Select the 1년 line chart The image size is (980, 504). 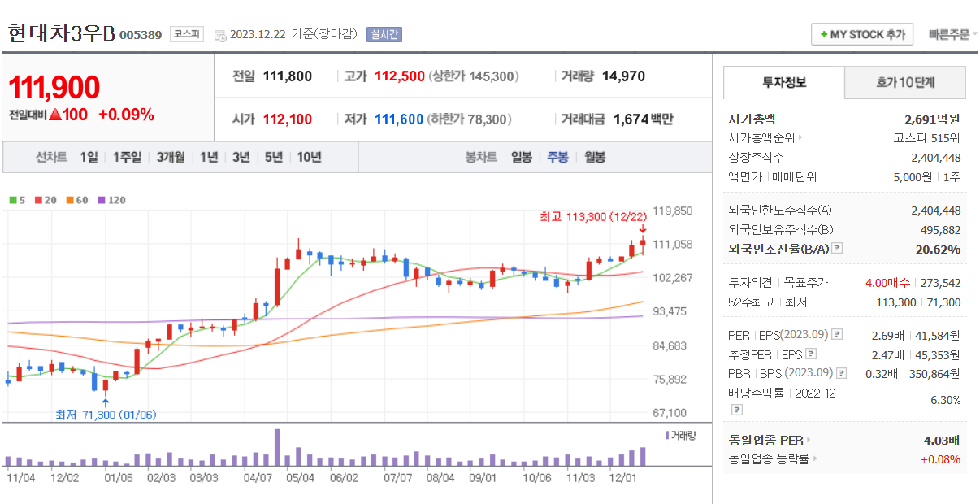coord(209,157)
